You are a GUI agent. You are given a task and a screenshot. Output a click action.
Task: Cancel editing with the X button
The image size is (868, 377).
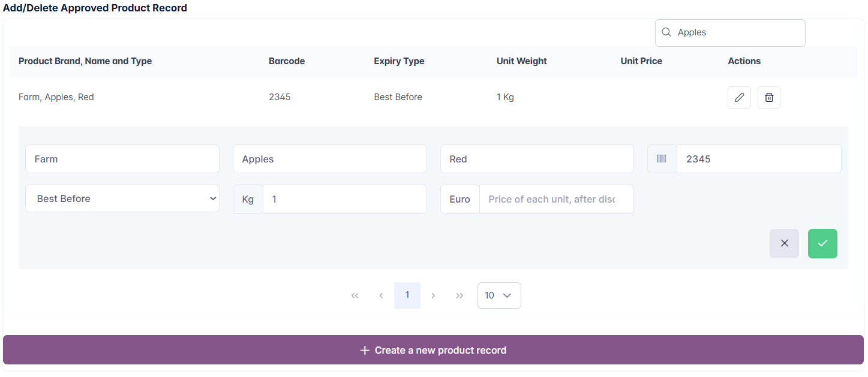784,243
